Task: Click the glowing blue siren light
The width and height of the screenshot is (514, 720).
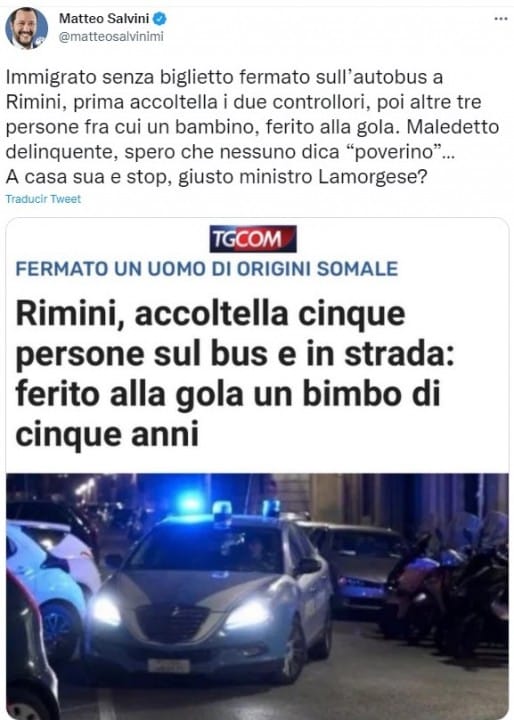Action: [x=190, y=502]
